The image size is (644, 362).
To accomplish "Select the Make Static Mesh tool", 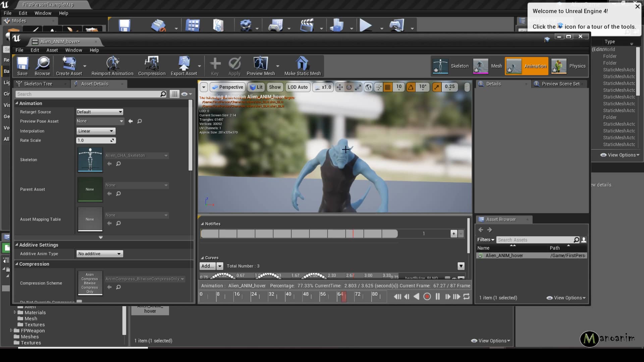I will coord(302,66).
